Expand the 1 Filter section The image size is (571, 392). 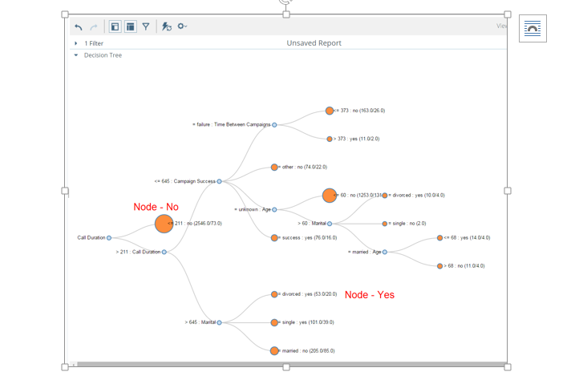click(x=75, y=43)
